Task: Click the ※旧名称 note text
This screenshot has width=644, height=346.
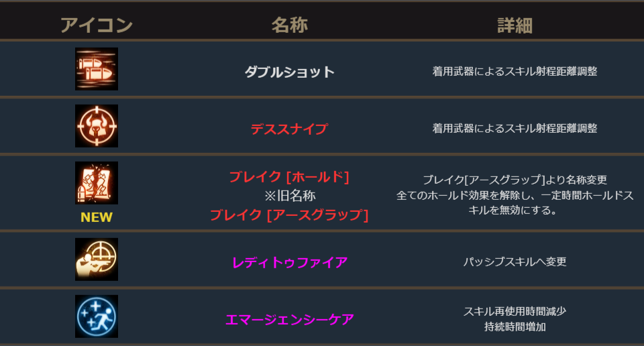Action: point(289,196)
